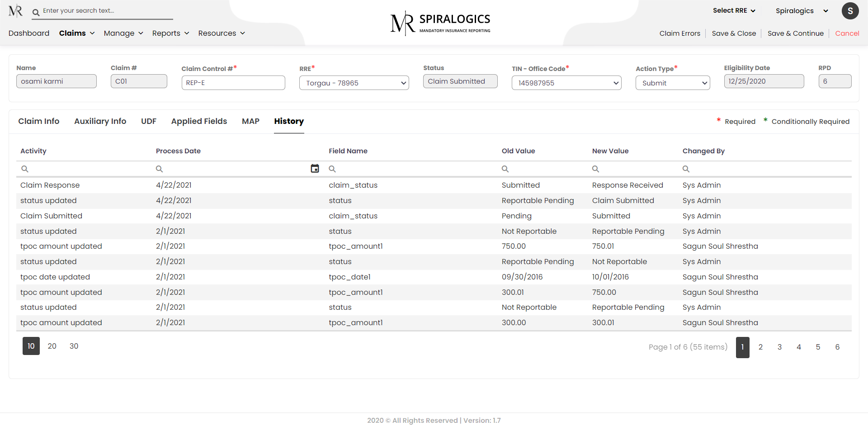Open the Action Type dropdown set to Submit
Viewport: 868px width, 426px height.
[x=672, y=83]
